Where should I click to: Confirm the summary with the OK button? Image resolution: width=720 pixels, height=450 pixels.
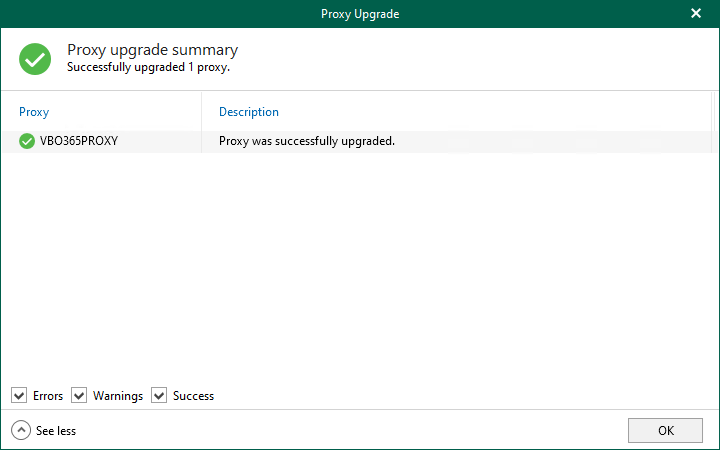pyautogui.click(x=665, y=430)
